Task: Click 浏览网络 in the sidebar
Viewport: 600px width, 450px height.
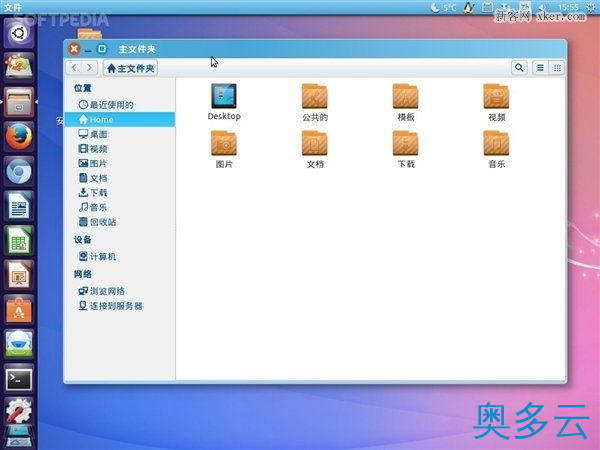Action: tap(120, 291)
